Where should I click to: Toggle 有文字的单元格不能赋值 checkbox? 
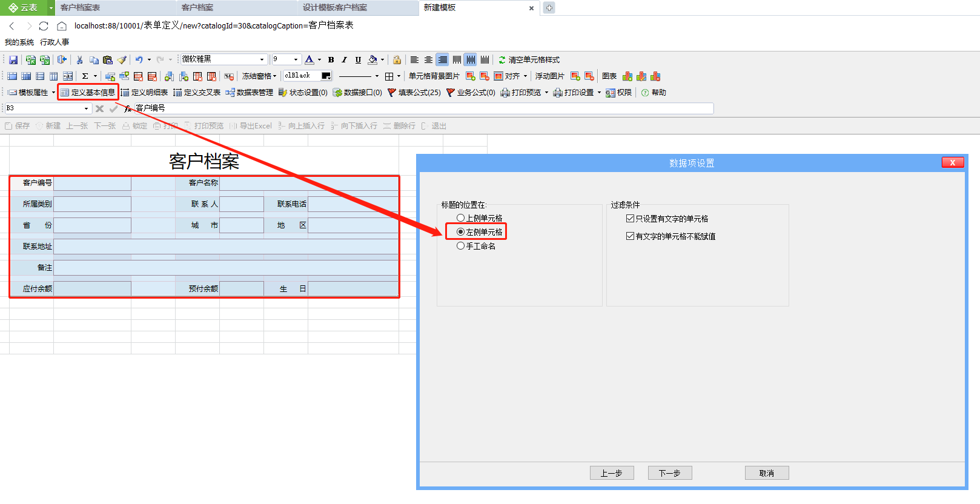tap(630, 236)
